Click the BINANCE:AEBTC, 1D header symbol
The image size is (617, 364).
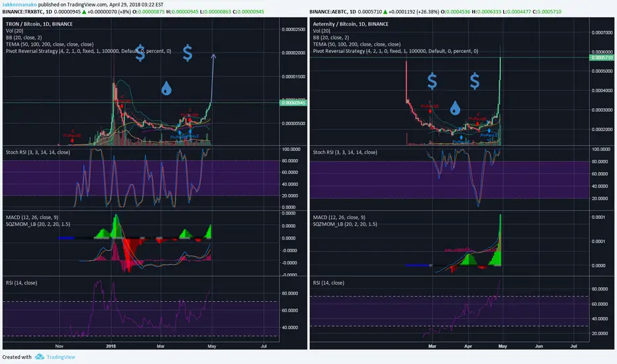(x=332, y=12)
